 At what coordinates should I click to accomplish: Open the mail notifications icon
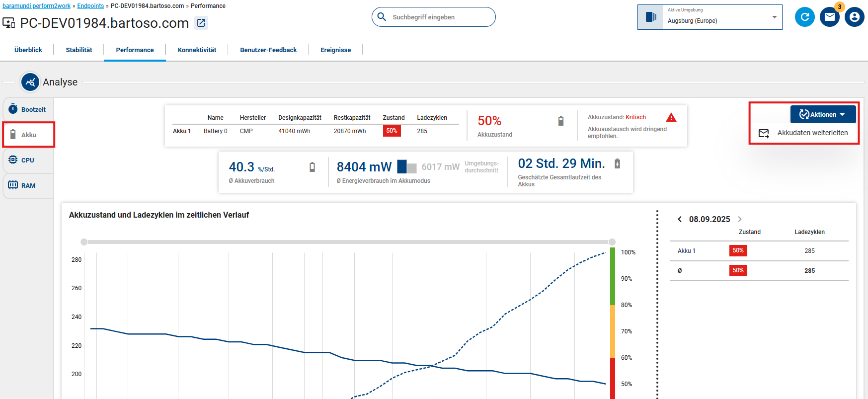click(829, 17)
